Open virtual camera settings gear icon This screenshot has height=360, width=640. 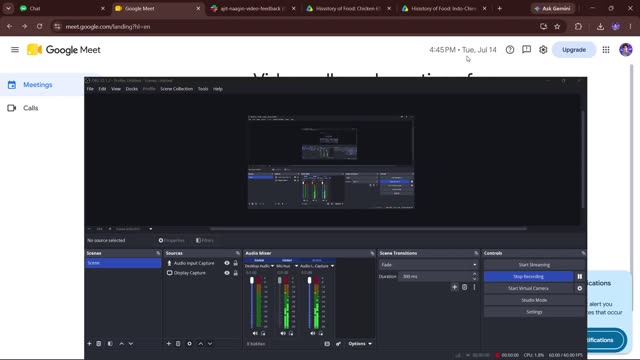click(580, 288)
